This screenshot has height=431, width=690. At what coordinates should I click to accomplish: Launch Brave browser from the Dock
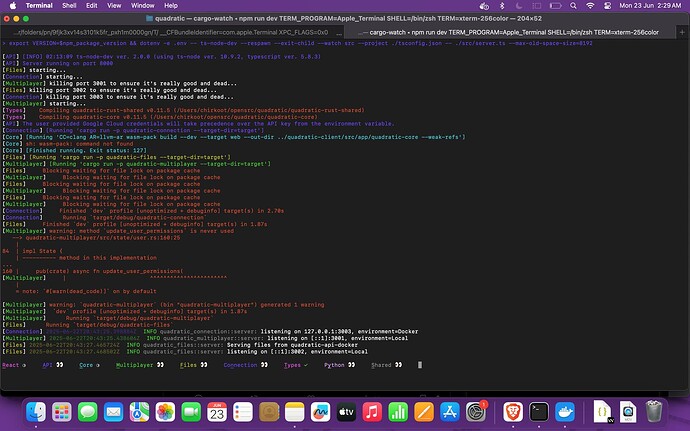click(513, 413)
